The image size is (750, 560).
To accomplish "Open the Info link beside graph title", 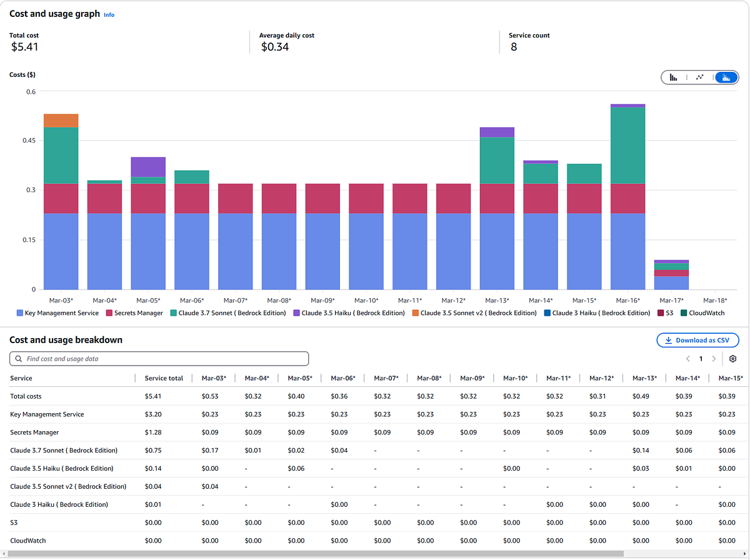I will coord(109,14).
